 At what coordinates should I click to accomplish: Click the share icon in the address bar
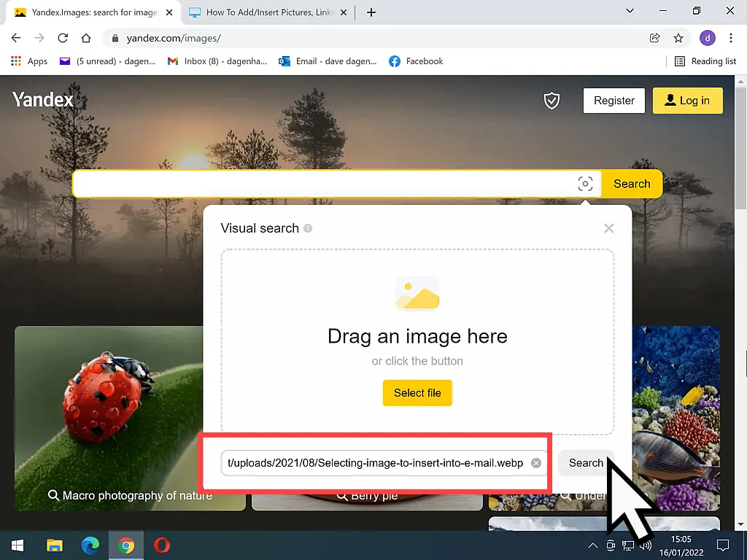pos(654,38)
